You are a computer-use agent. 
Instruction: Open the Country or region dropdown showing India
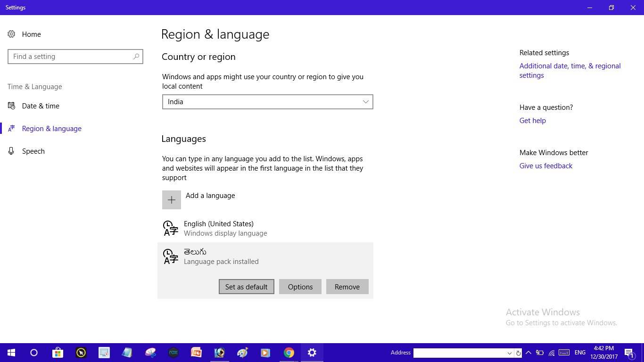point(267,102)
